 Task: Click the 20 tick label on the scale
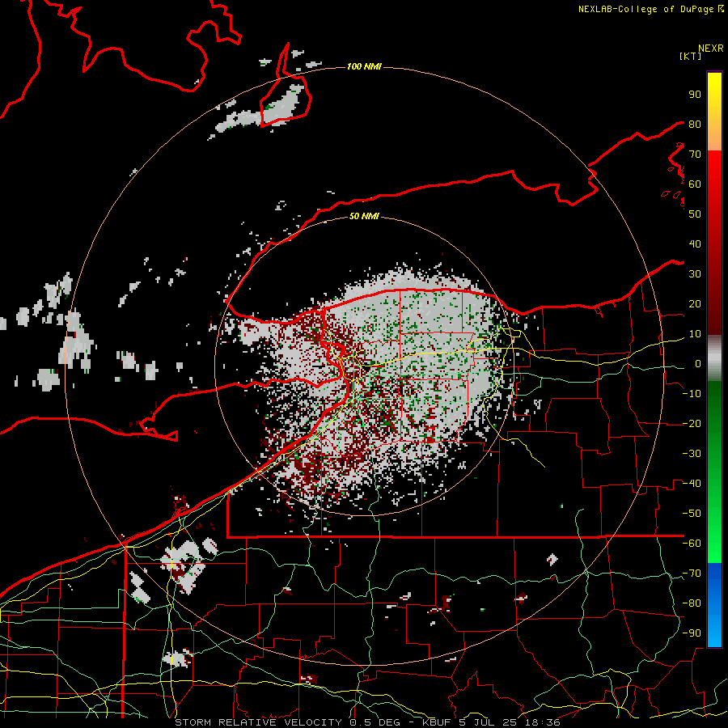695,303
